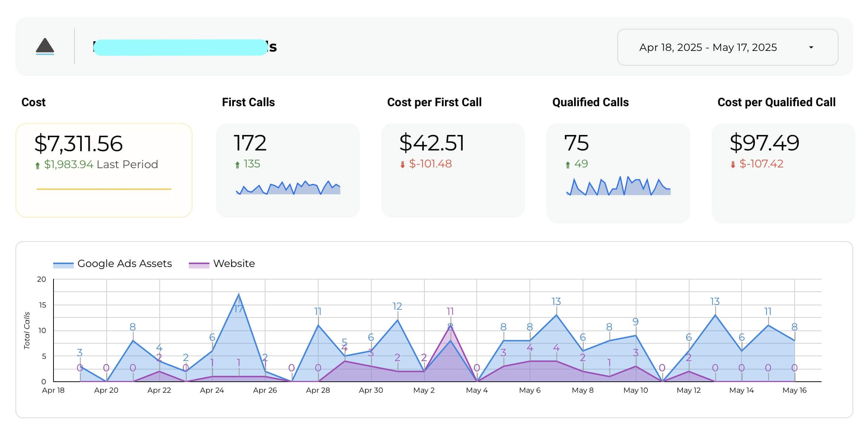Click the dark triangle logo icon
Screen dimensions: 868x430
click(x=45, y=46)
